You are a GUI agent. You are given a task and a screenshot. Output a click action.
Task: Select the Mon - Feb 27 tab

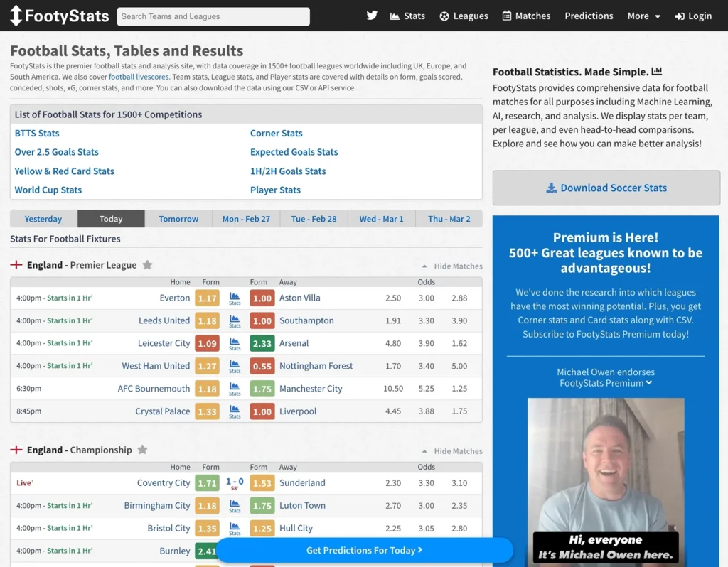coord(246,219)
